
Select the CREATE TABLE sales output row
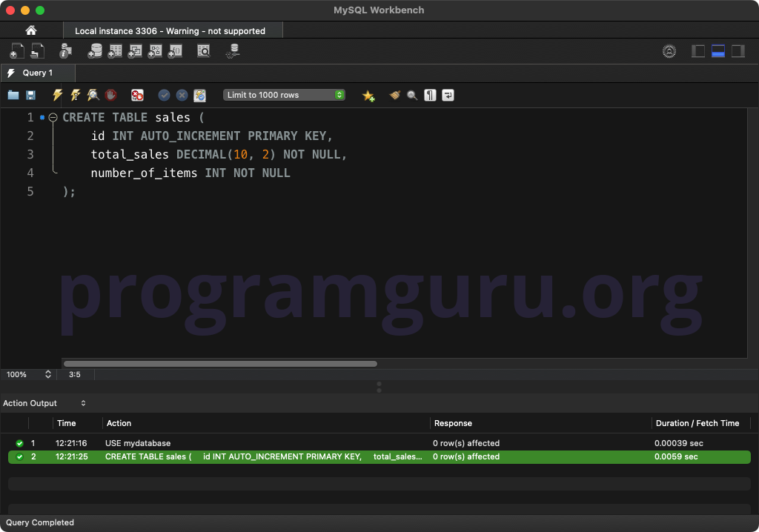click(379, 456)
